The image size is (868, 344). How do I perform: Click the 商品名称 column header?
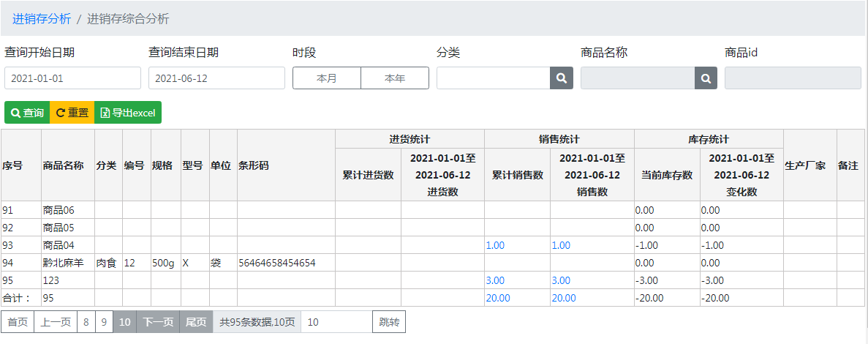point(67,165)
